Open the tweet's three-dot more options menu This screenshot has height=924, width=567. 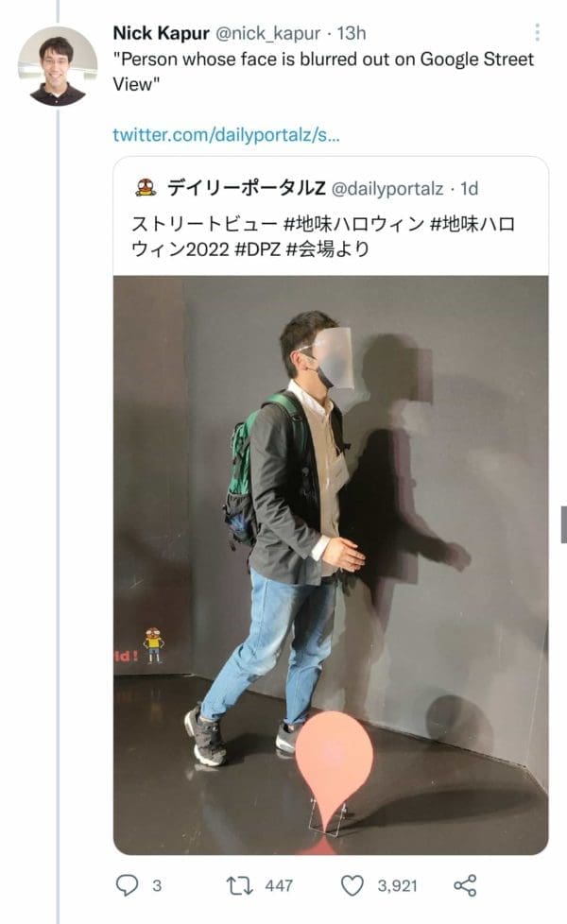point(537,32)
